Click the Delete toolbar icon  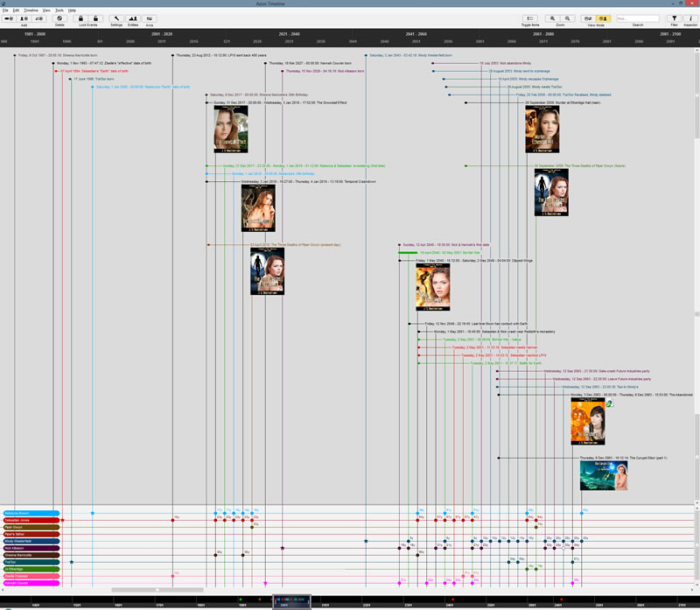point(59,18)
